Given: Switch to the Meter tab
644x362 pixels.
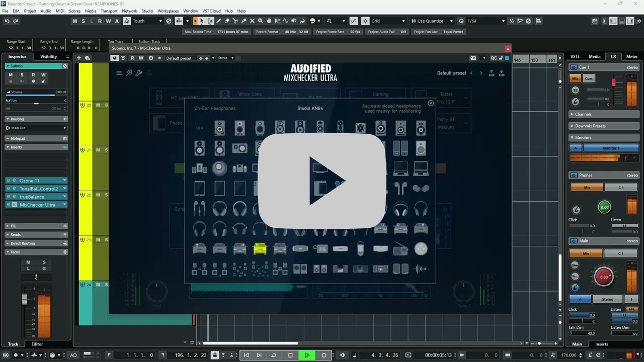Looking at the screenshot, I should (x=631, y=56).
